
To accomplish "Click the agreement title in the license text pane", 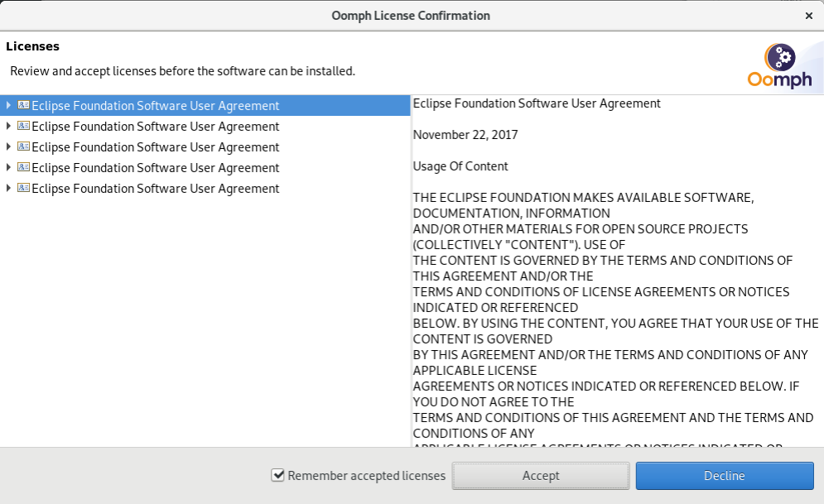I will pos(537,103).
